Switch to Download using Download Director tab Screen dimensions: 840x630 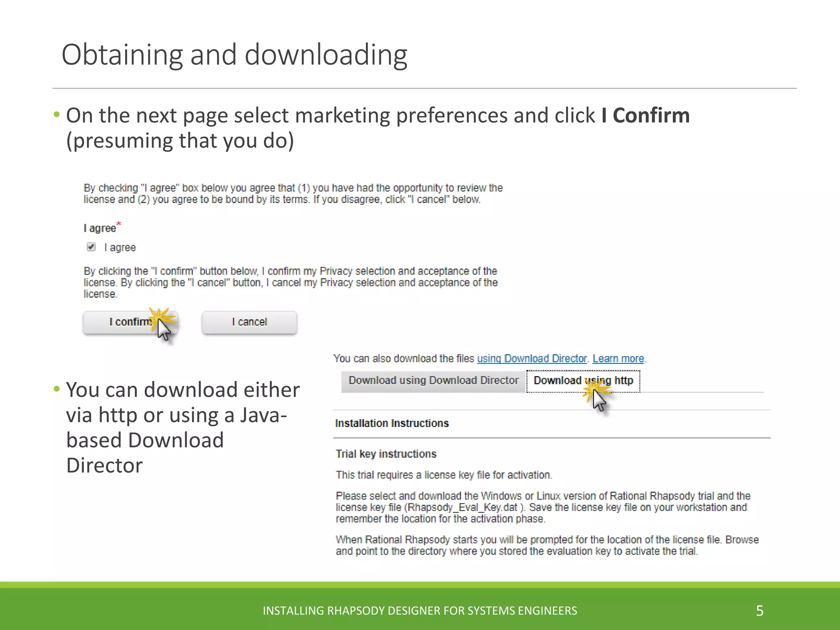tap(434, 381)
